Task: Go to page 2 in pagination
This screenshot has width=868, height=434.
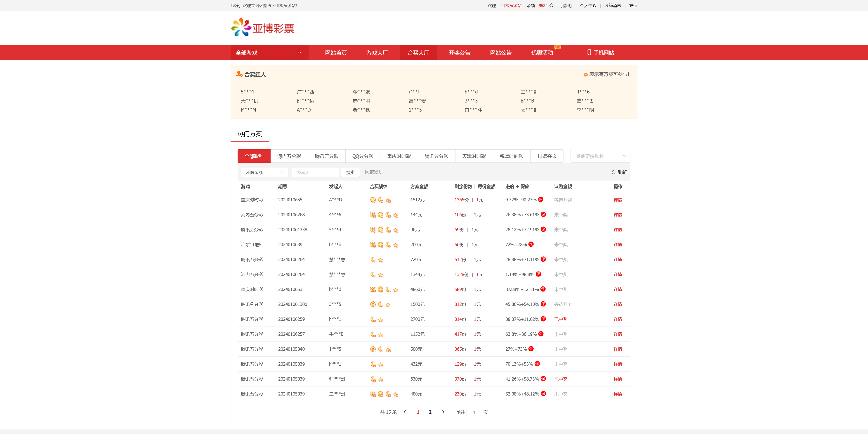Action: [x=430, y=412]
